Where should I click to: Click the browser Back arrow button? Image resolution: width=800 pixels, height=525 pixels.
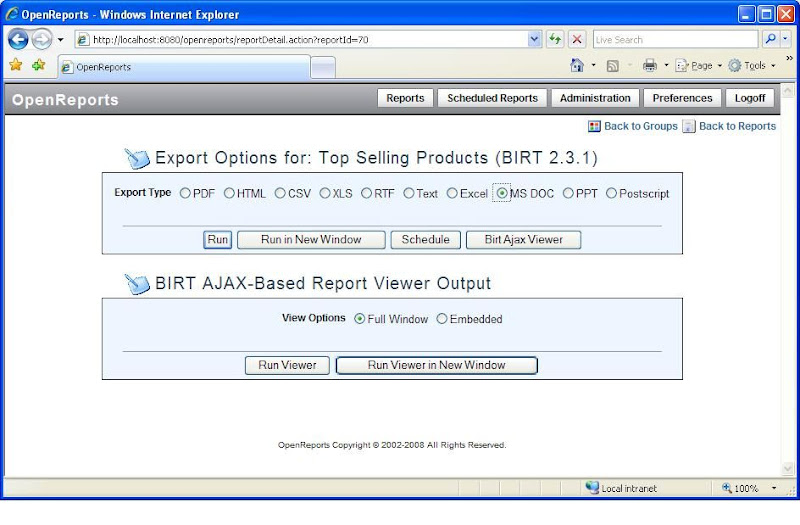click(18, 39)
